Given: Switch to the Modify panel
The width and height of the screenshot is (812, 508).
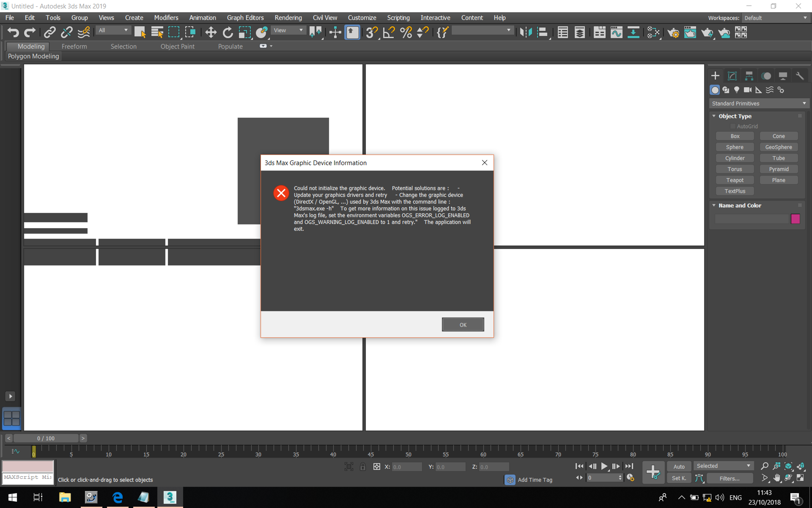Looking at the screenshot, I should coord(732,76).
